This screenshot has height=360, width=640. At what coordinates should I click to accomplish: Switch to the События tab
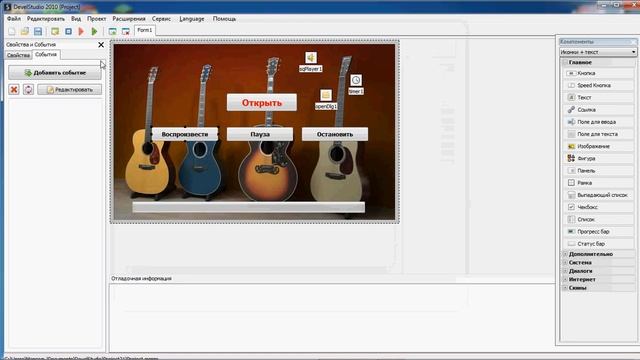[x=46, y=55]
